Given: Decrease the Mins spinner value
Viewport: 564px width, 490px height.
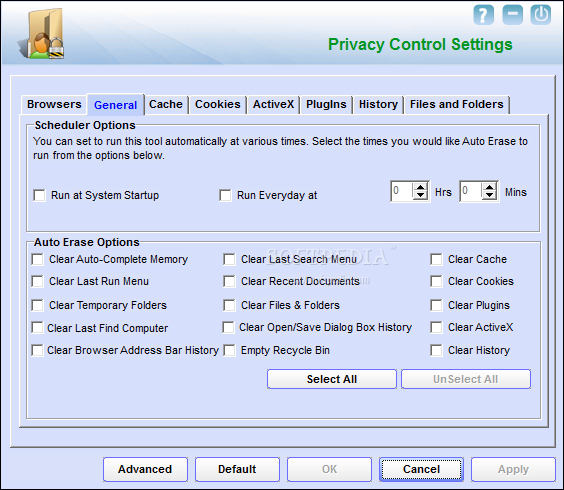Looking at the screenshot, I should [489, 195].
